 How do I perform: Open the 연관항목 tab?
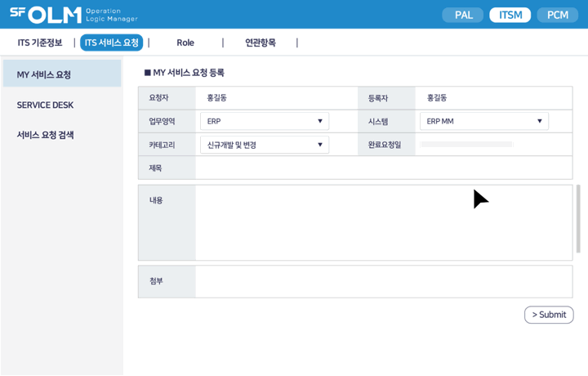tap(261, 43)
